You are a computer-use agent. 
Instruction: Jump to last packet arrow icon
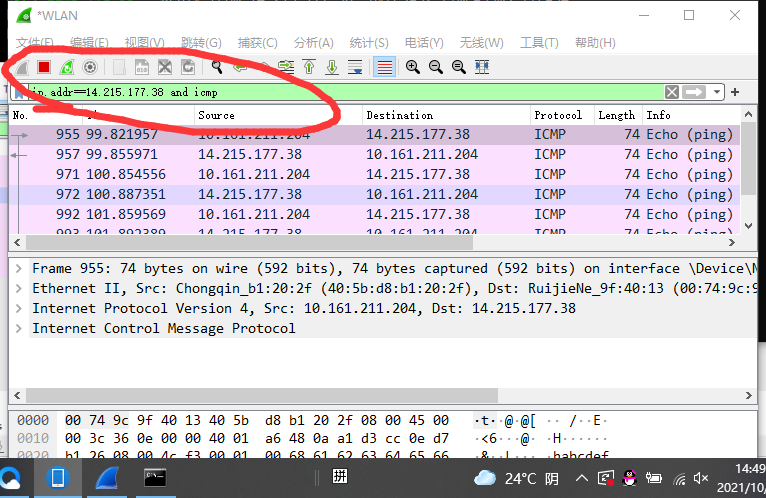[x=332, y=67]
